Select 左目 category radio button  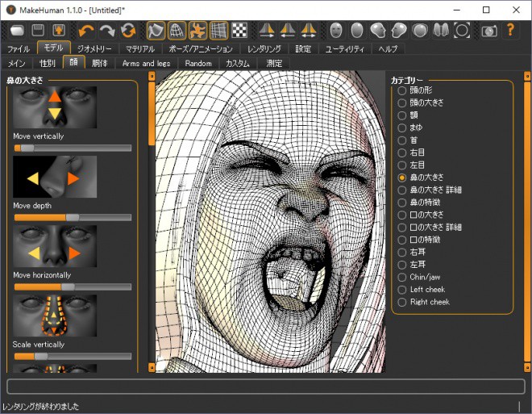[402, 165]
